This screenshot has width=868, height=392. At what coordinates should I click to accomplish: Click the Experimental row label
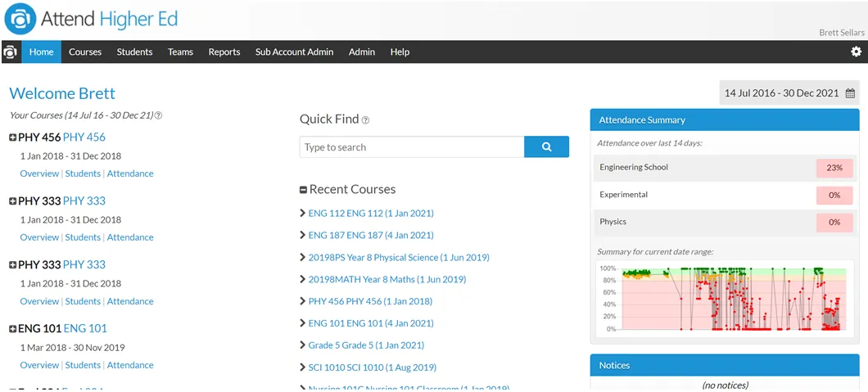(x=623, y=195)
